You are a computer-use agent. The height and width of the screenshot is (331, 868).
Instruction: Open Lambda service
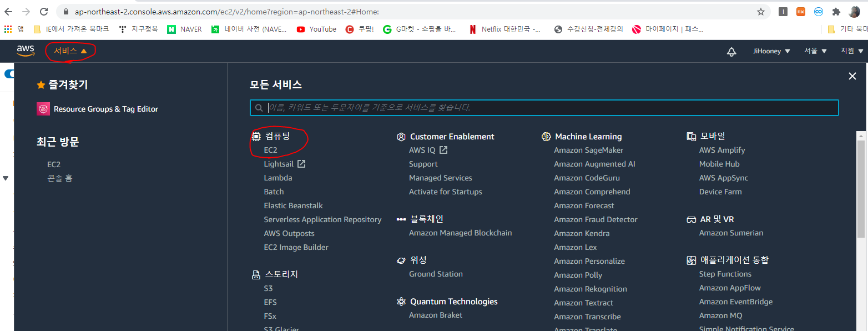[x=278, y=178]
